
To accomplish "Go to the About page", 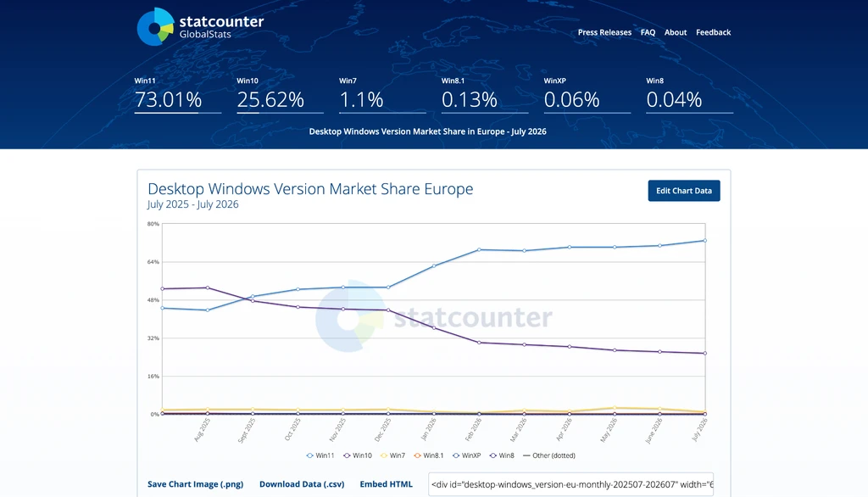I will (x=676, y=32).
